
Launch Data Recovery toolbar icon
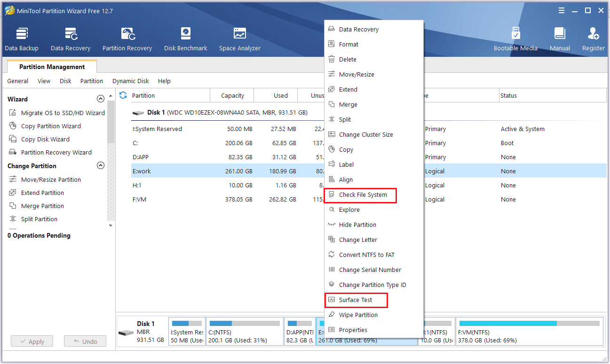[71, 39]
